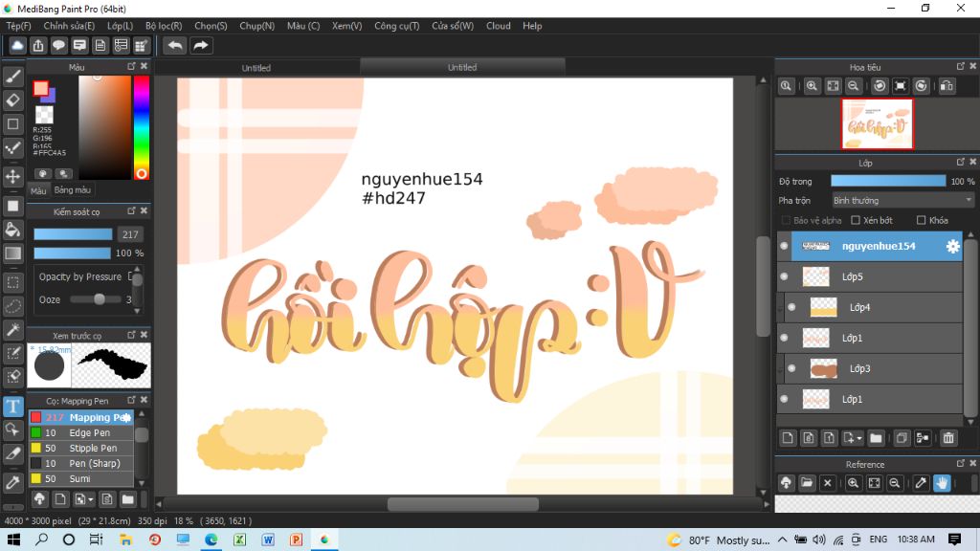Select the Magic Wand tool

[13, 330]
